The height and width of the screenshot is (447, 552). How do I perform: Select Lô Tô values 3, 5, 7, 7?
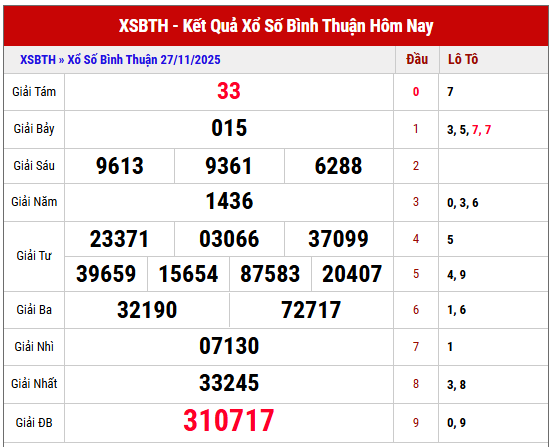469,130
